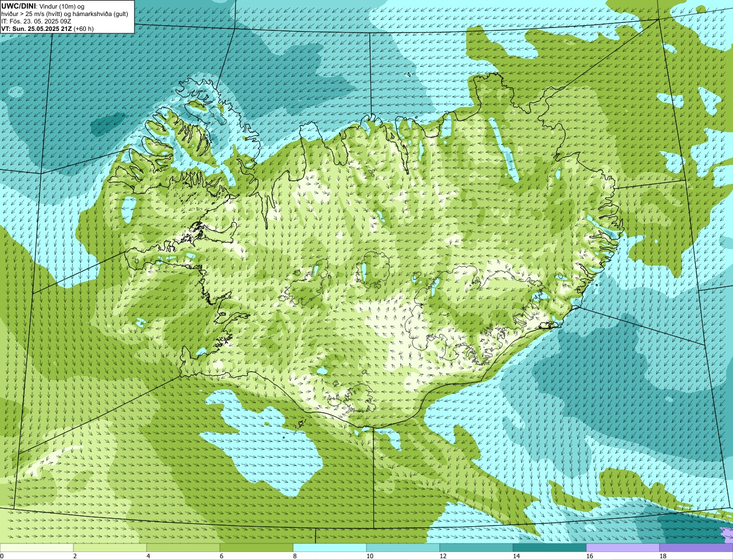Click the 12–14 m/s teal legend swatch
The width and height of the screenshot is (733, 560).
(x=476, y=547)
